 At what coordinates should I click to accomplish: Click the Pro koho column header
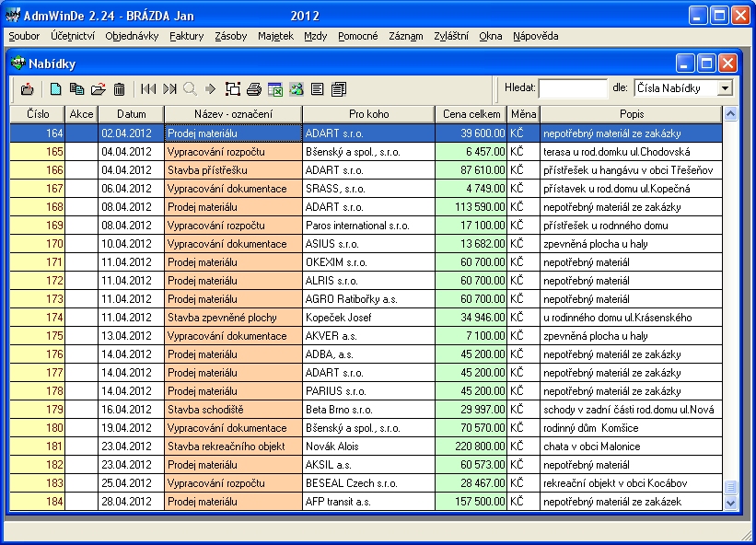coord(369,114)
